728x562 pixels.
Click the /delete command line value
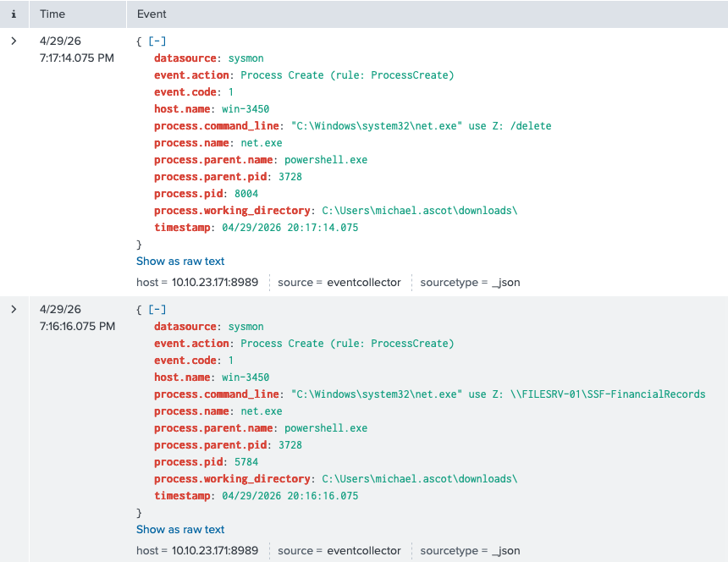(421, 126)
